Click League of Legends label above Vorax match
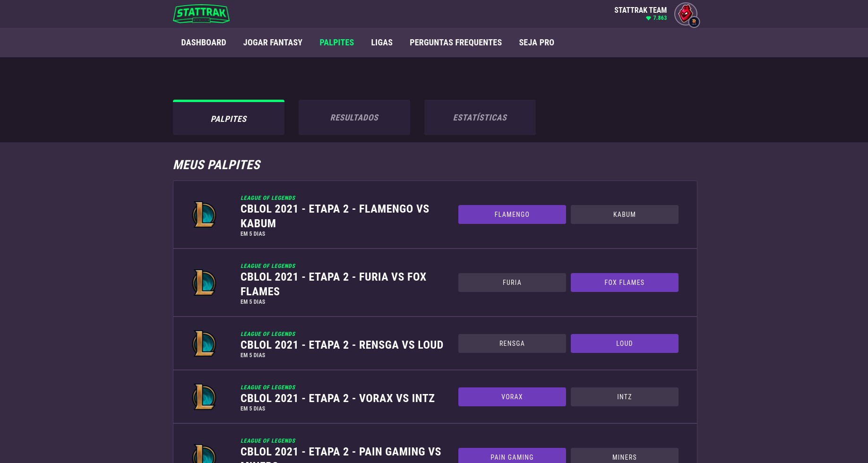Screen dimensions: 868x463 (x=268, y=387)
